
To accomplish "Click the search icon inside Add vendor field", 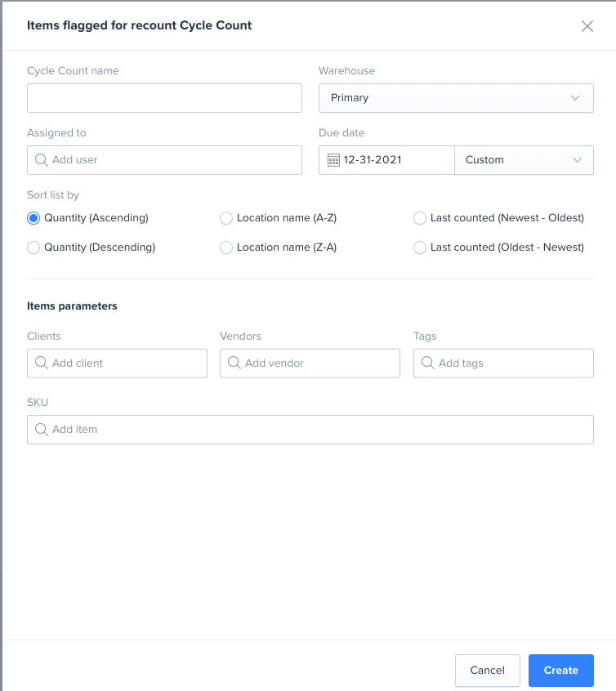I will pyautogui.click(x=234, y=363).
